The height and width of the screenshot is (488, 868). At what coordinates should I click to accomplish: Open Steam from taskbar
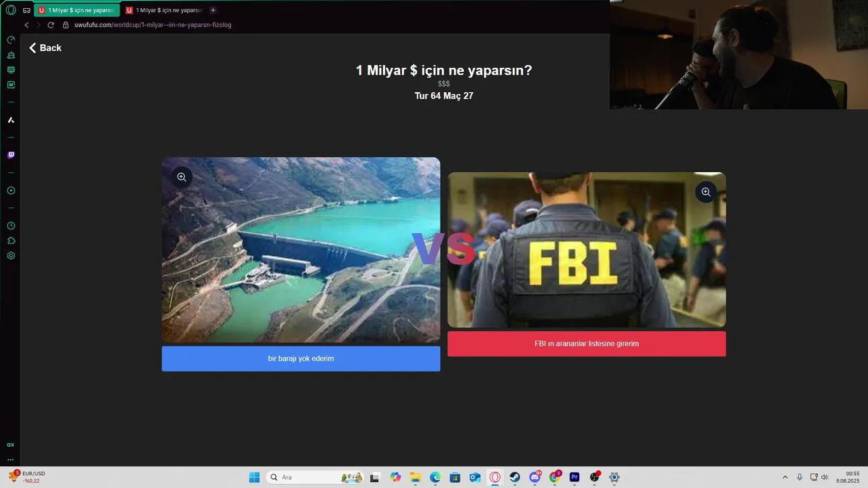[x=515, y=477]
